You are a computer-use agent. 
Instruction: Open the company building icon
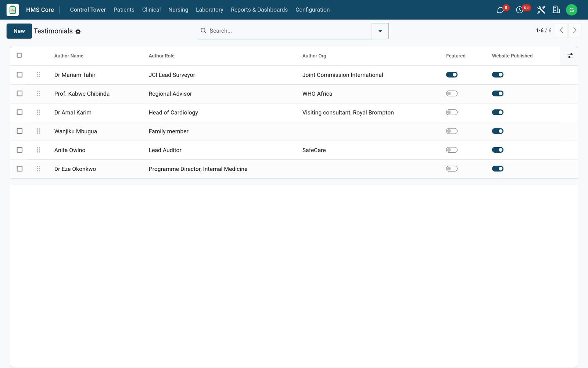point(556,10)
